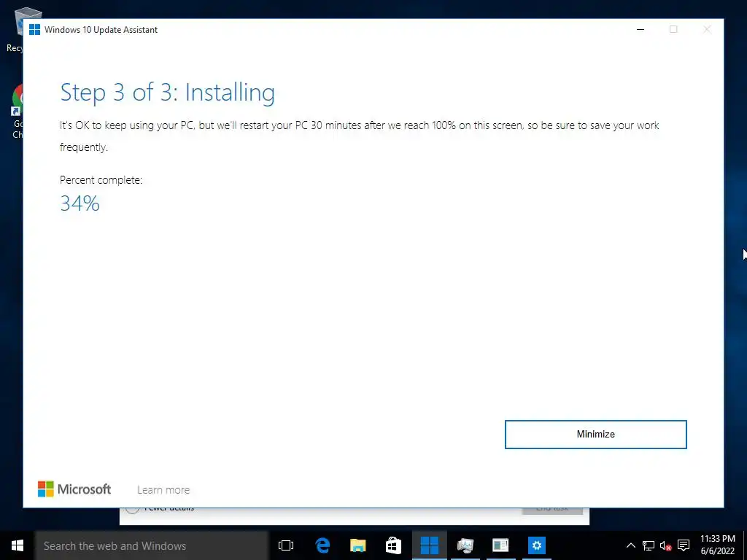Image resolution: width=747 pixels, height=560 pixels.
Task: Open the Microsoft Store taskbar icon
Action: tap(393, 545)
